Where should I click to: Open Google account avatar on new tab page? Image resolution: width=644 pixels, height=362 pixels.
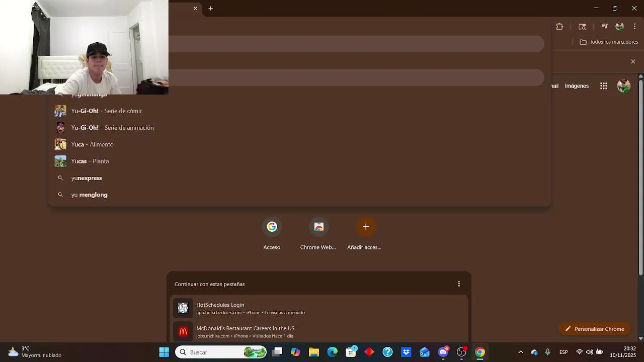click(624, 85)
